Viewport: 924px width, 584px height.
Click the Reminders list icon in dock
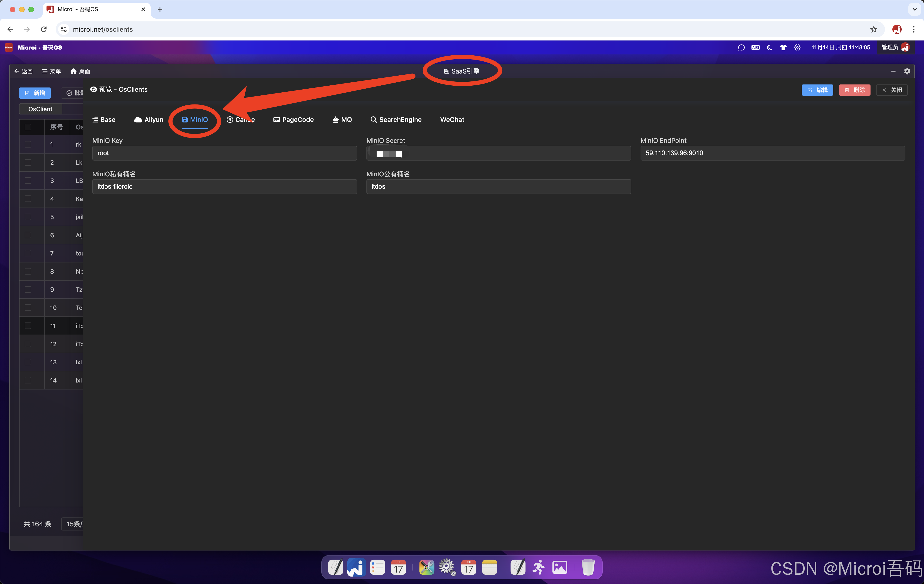pyautogui.click(x=377, y=567)
